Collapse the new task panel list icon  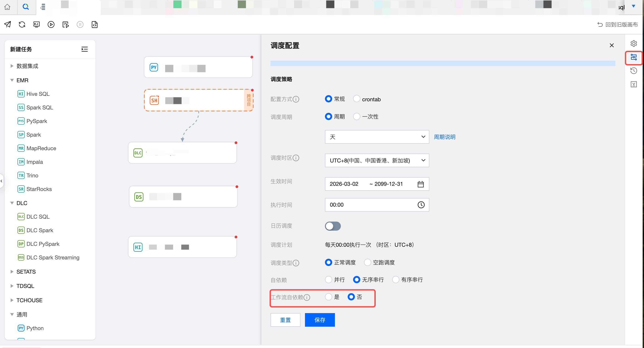pyautogui.click(x=84, y=49)
